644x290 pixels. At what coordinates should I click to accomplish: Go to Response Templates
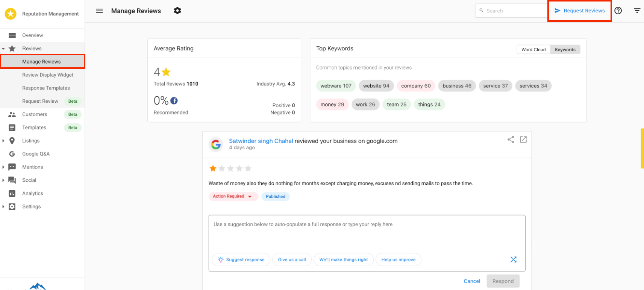(x=46, y=88)
